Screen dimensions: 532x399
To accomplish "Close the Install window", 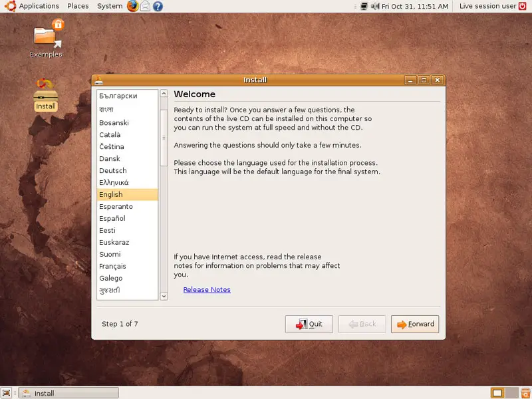I will click(438, 80).
